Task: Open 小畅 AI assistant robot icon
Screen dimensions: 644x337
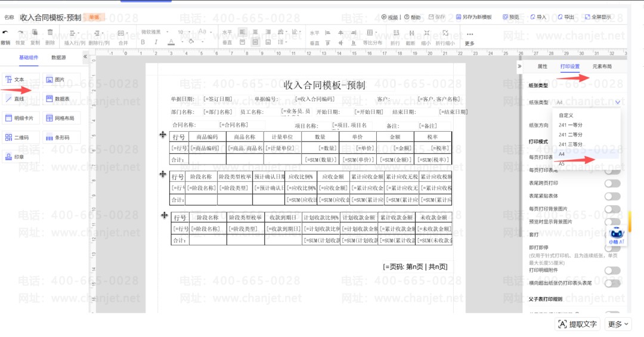Action: (x=616, y=235)
